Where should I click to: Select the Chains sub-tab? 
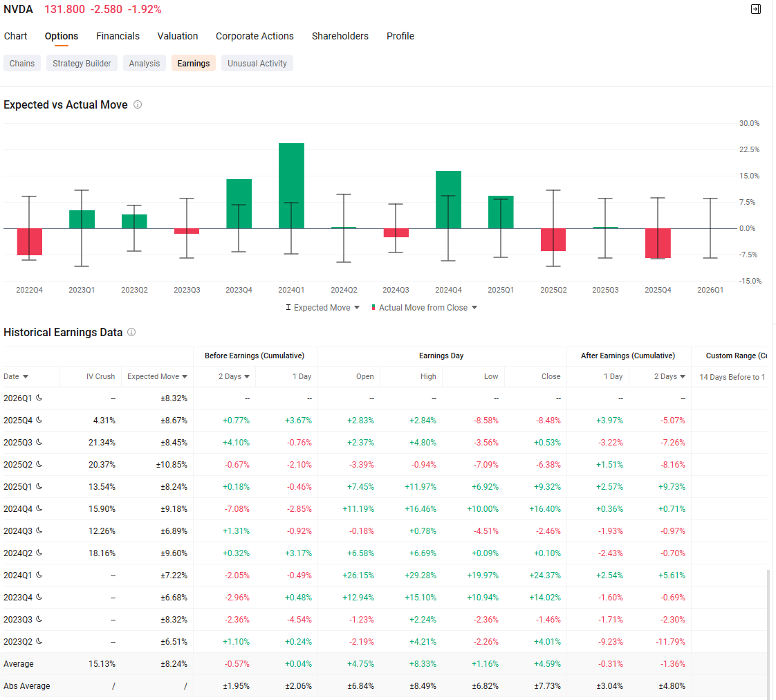[x=21, y=64]
